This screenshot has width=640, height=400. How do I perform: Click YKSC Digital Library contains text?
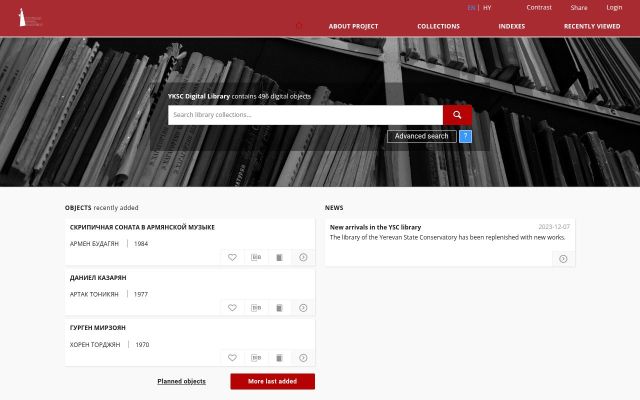239,96
